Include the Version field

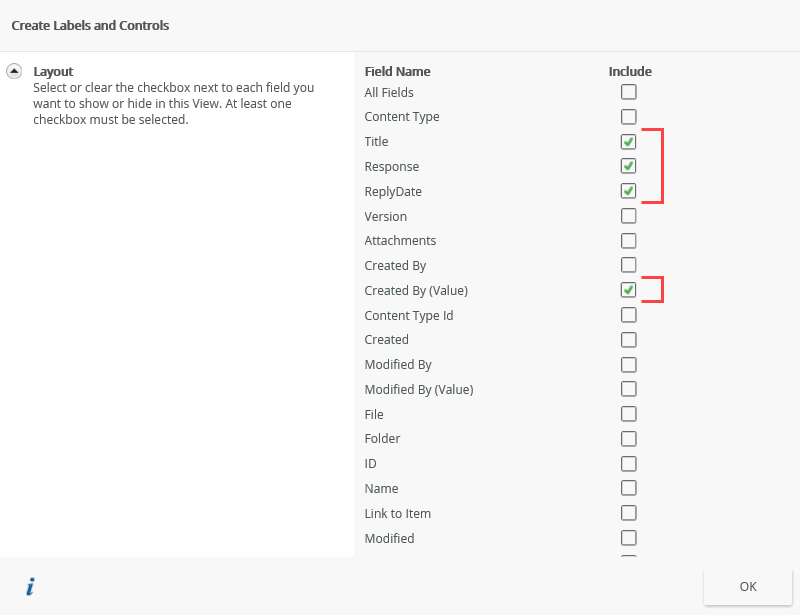629,216
